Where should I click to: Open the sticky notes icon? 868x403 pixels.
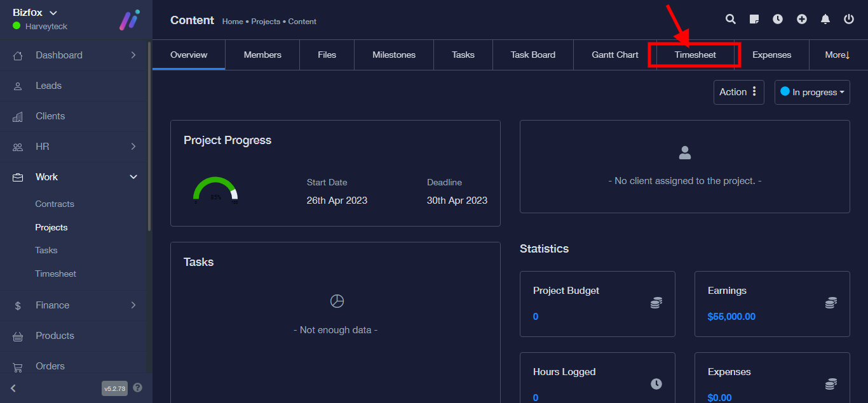(754, 20)
